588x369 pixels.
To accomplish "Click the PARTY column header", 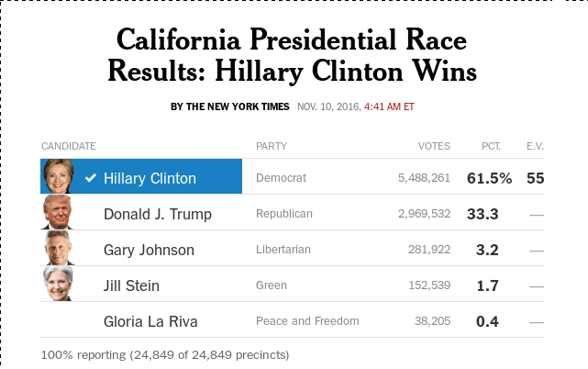I will point(271,146).
